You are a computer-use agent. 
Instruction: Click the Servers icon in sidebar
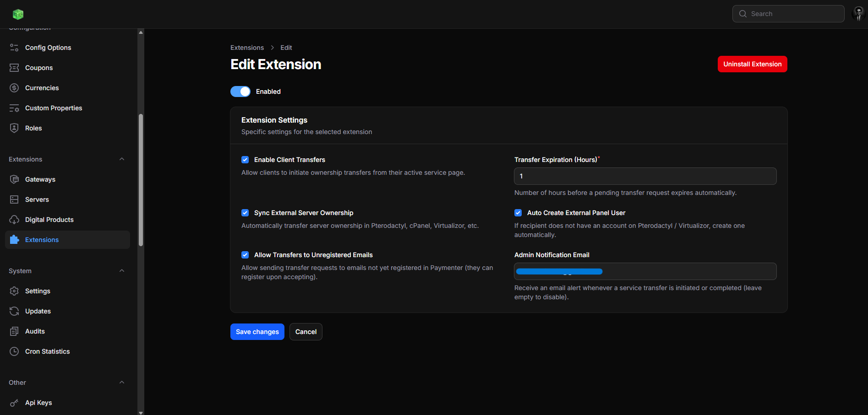point(14,199)
